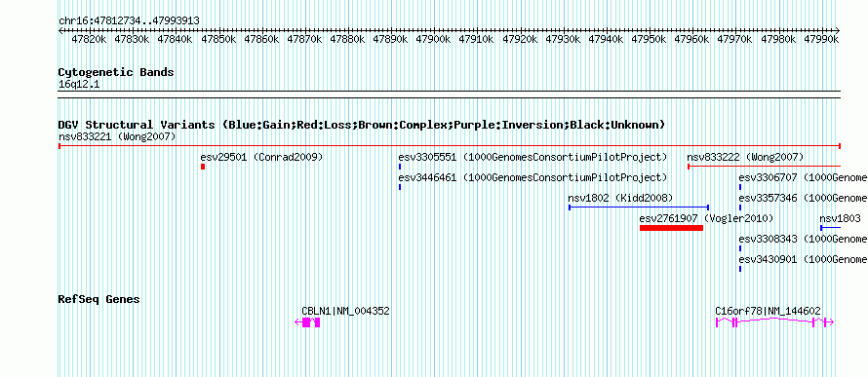Click the esv3306707 blue gain marker
868x377 pixels.
coord(740,187)
